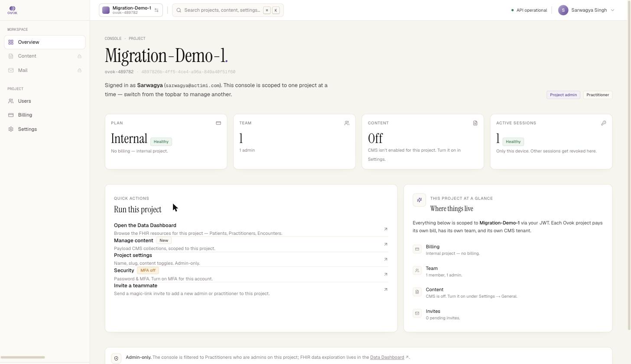Click the Mail envelope icon in sidebar
Screen dimensions: 631x364
coord(11,70)
